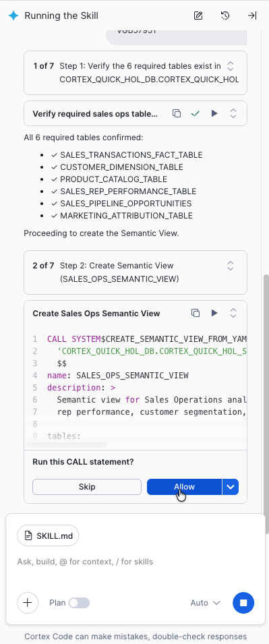Click the '2 of 7' step counter

[44, 266]
